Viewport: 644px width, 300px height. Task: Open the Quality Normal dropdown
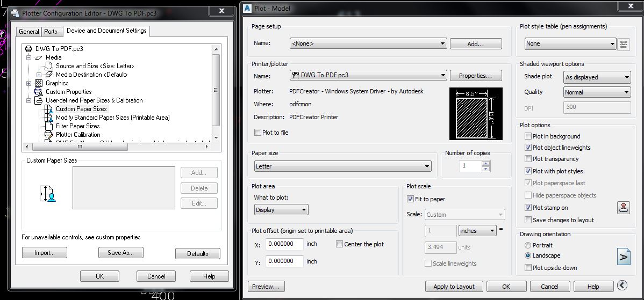point(597,92)
